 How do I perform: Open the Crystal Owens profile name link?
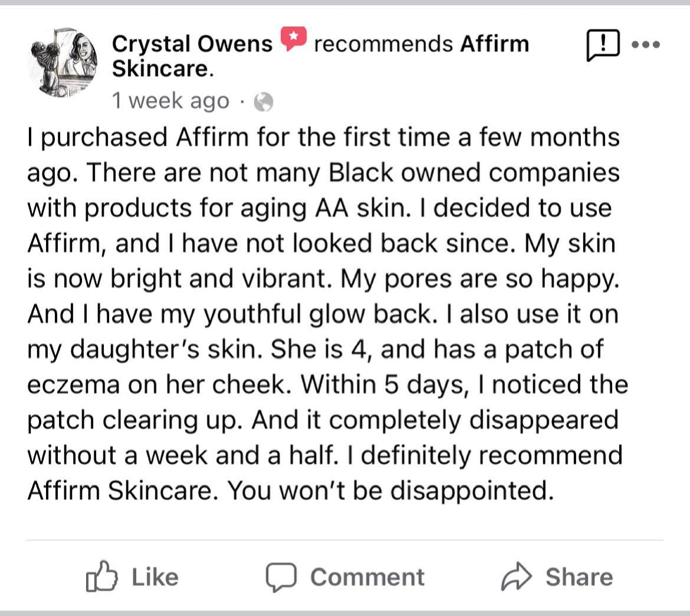click(192, 44)
